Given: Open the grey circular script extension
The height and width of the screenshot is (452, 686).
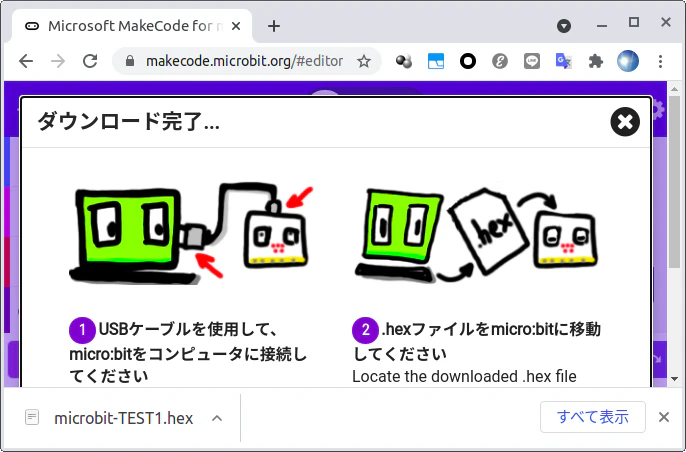Looking at the screenshot, I should [x=500, y=61].
